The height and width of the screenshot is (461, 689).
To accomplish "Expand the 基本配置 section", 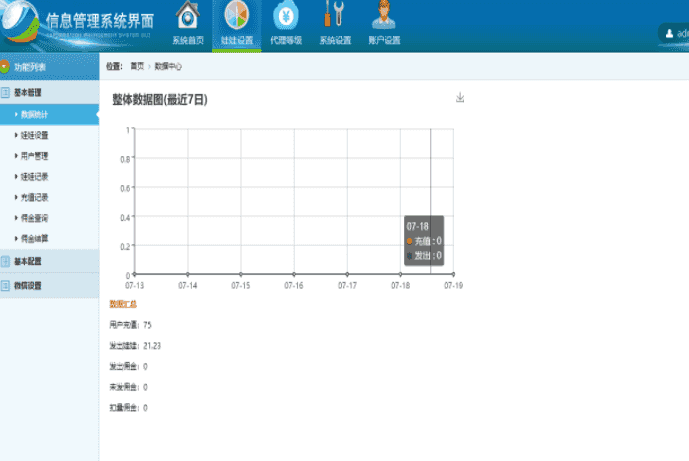I will click(x=49, y=261).
